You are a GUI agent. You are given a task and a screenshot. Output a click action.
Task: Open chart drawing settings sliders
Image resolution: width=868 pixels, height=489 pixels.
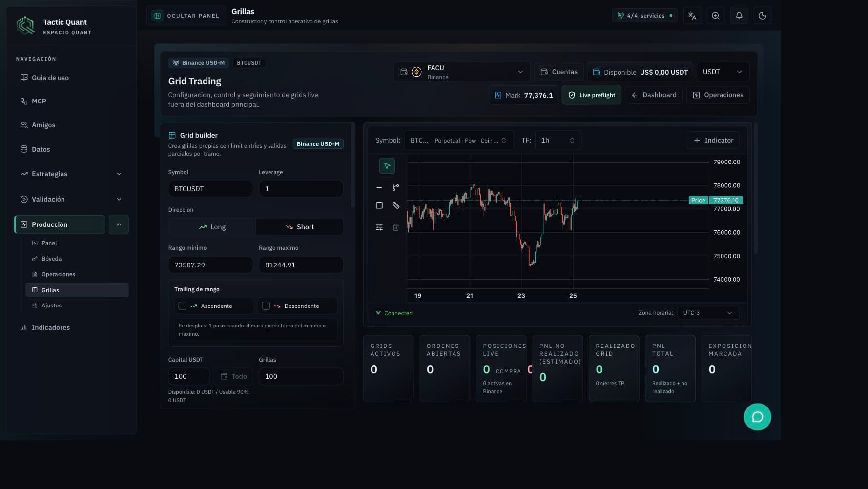(379, 227)
